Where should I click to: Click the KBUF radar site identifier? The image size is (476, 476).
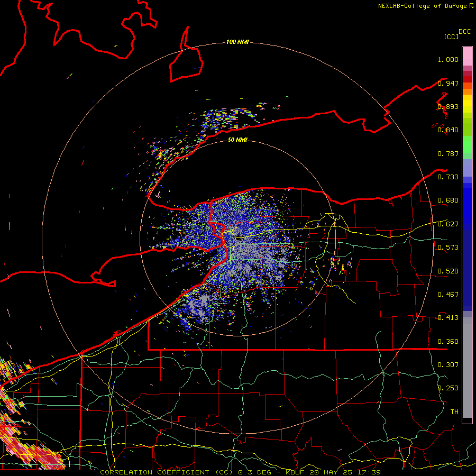[296, 472]
